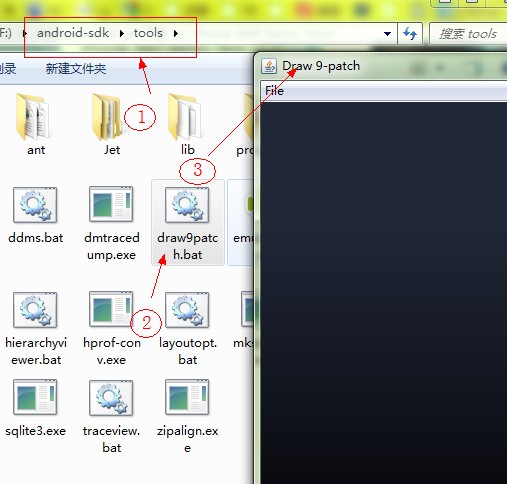Expand the arrow after tools breadcrumb

pyautogui.click(x=176, y=33)
